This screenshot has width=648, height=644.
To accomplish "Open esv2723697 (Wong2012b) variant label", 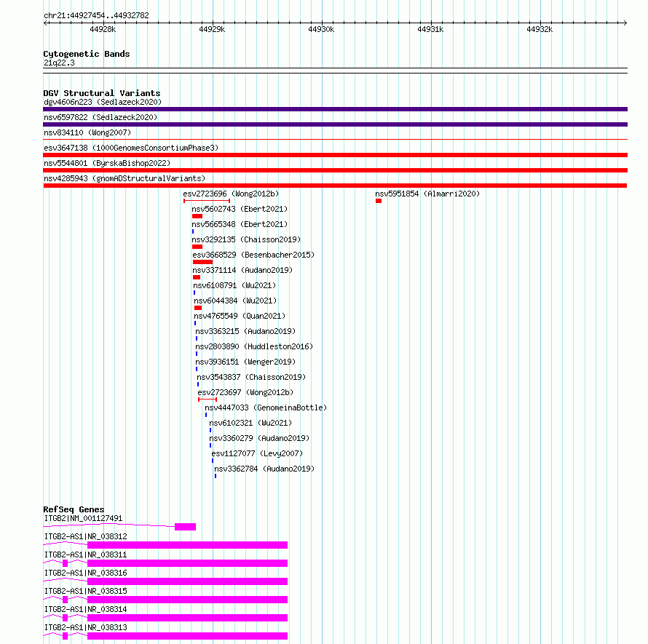I will tap(245, 392).
